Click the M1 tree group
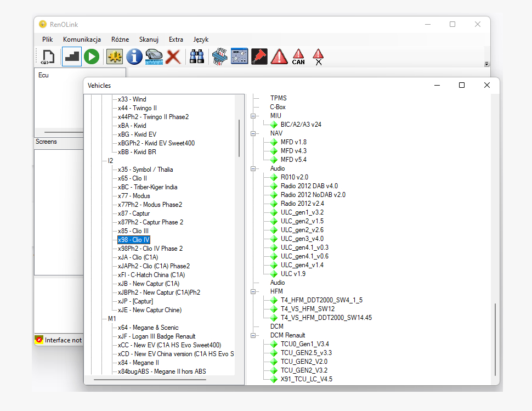 112,319
